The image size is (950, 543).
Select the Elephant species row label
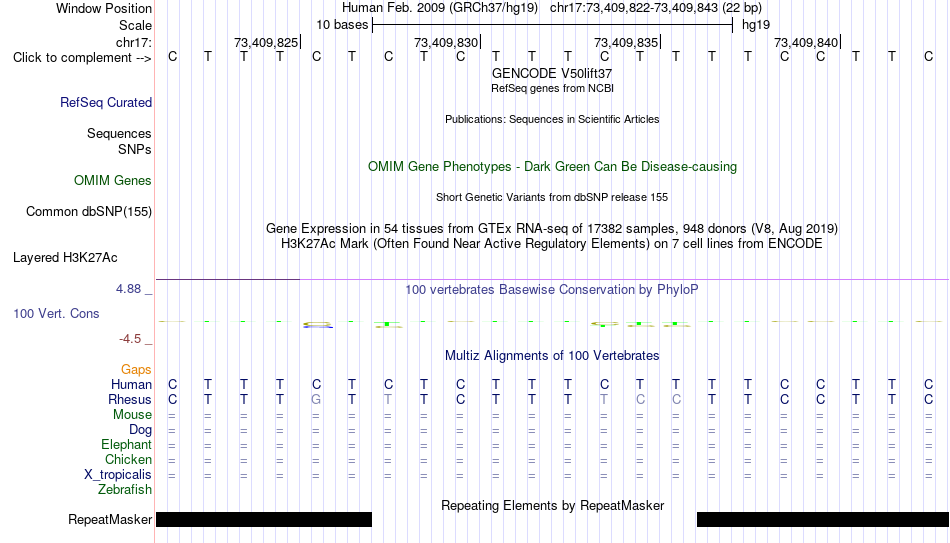coord(126,445)
